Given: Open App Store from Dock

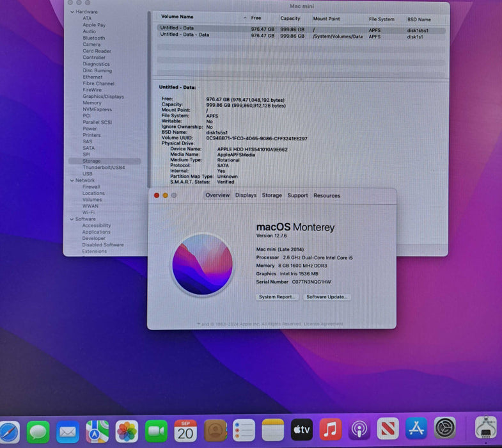Looking at the screenshot, I should (x=416, y=428).
